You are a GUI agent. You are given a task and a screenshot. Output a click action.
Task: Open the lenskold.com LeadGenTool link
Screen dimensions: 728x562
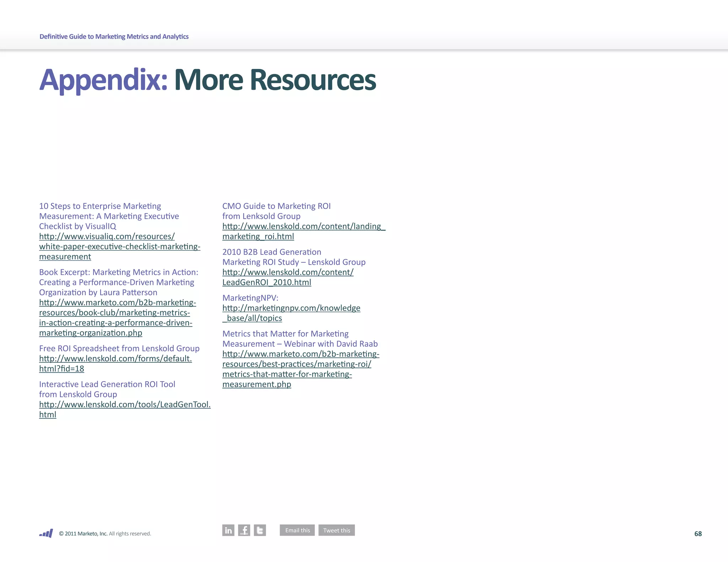click(x=125, y=404)
